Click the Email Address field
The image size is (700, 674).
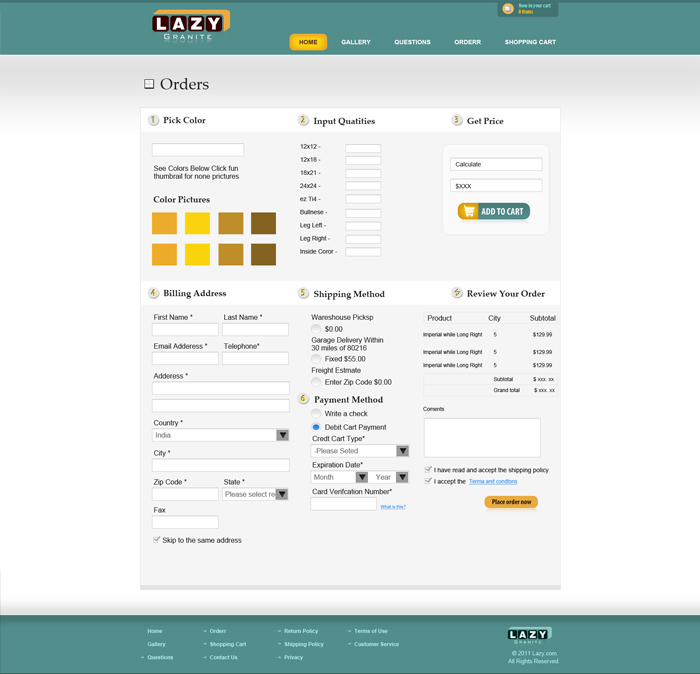click(185, 358)
